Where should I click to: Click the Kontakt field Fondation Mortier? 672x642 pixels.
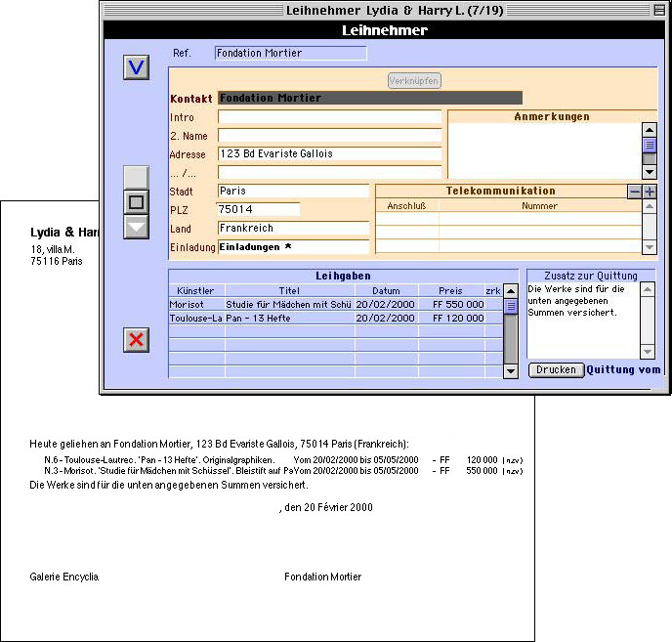[x=370, y=98]
